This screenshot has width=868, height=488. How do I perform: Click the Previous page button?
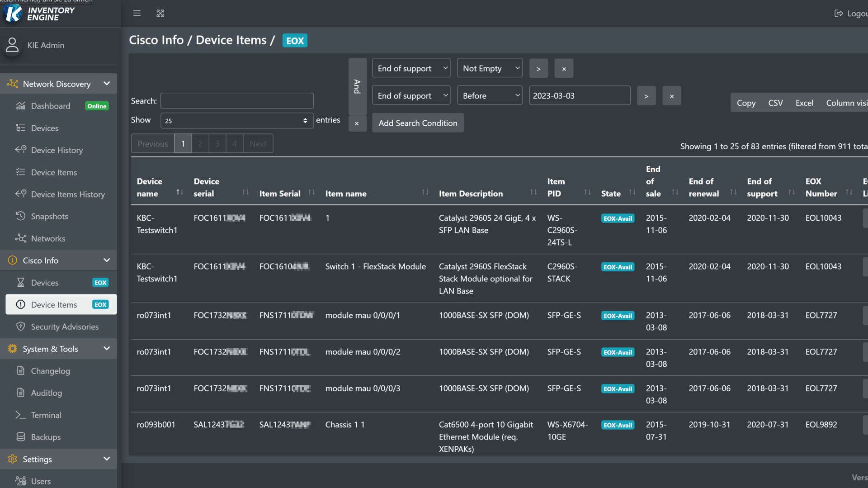coord(153,143)
